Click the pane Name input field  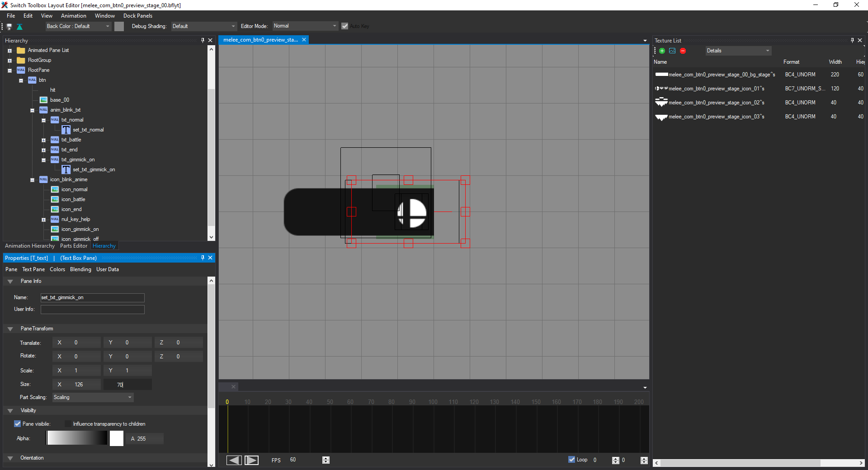92,297
